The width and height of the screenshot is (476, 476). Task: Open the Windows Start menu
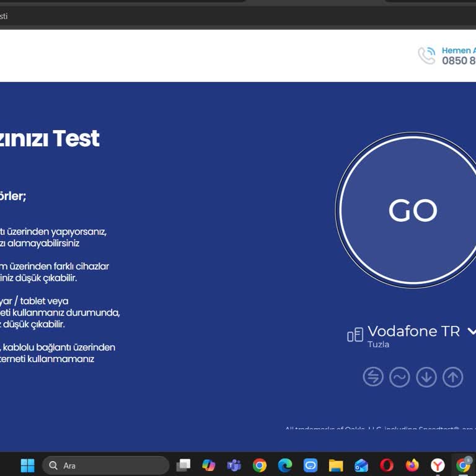coord(27,465)
